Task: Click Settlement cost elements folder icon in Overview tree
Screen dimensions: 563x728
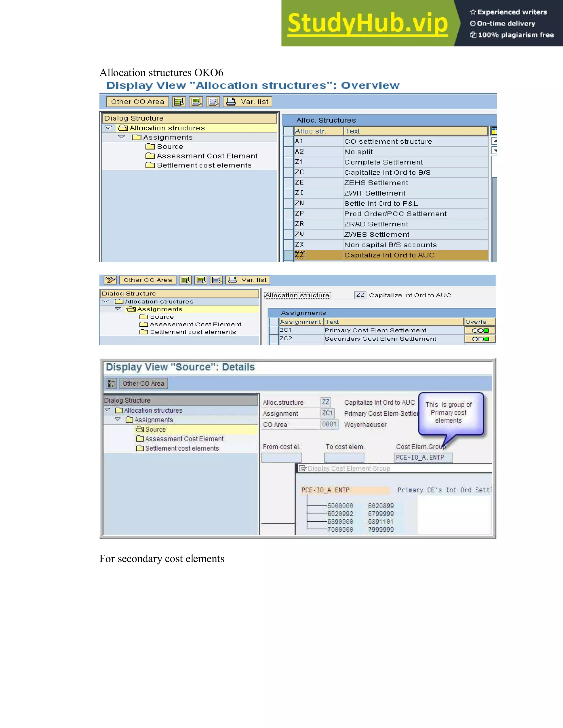Action: pyautogui.click(x=150, y=165)
